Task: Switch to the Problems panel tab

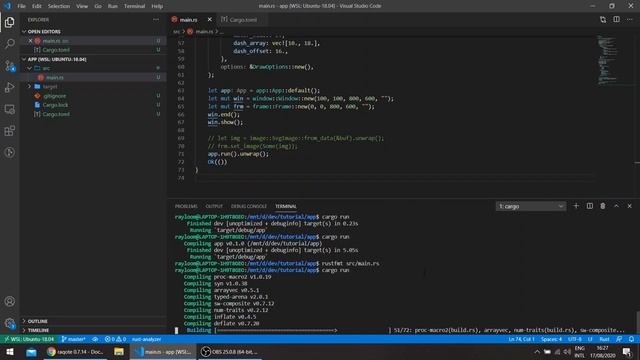Action: click(x=186, y=207)
